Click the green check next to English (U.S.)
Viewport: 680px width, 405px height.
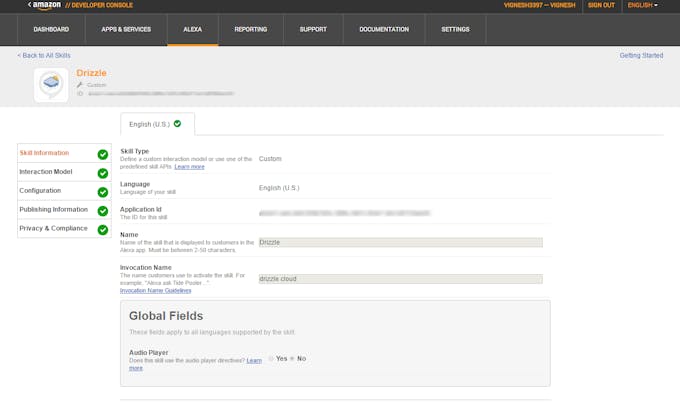pyautogui.click(x=177, y=124)
